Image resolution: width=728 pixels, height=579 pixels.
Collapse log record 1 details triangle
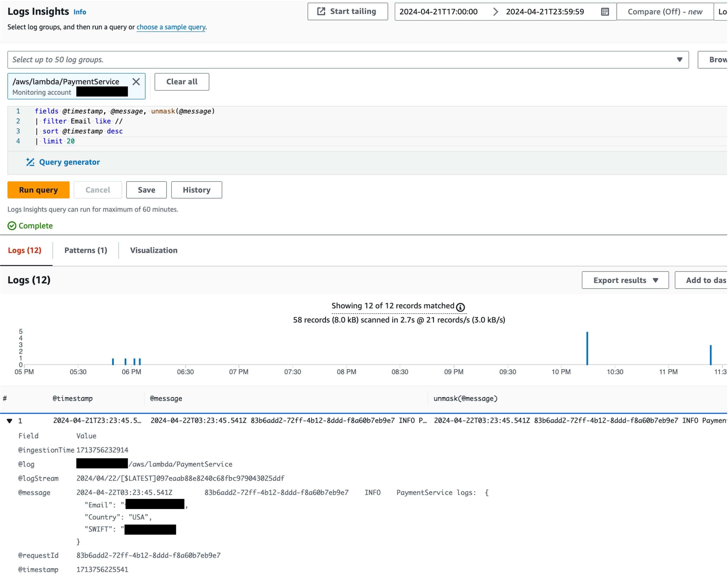pyautogui.click(x=9, y=421)
